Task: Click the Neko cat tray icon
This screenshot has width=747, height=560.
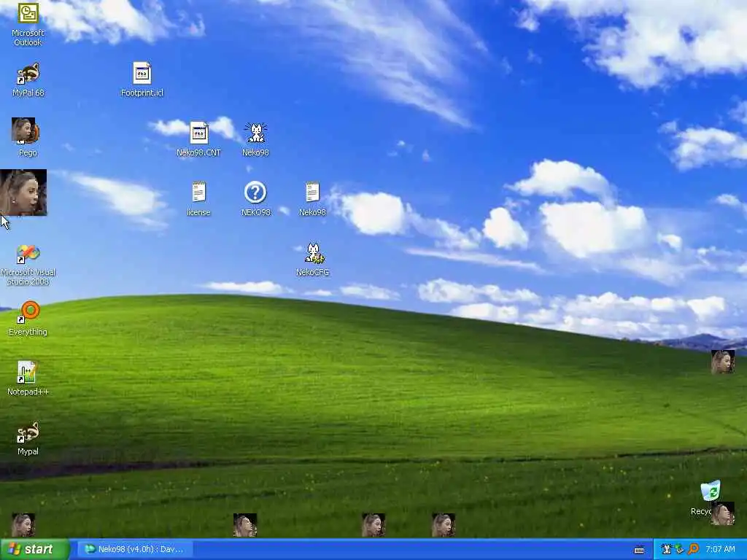Action: pos(667,549)
